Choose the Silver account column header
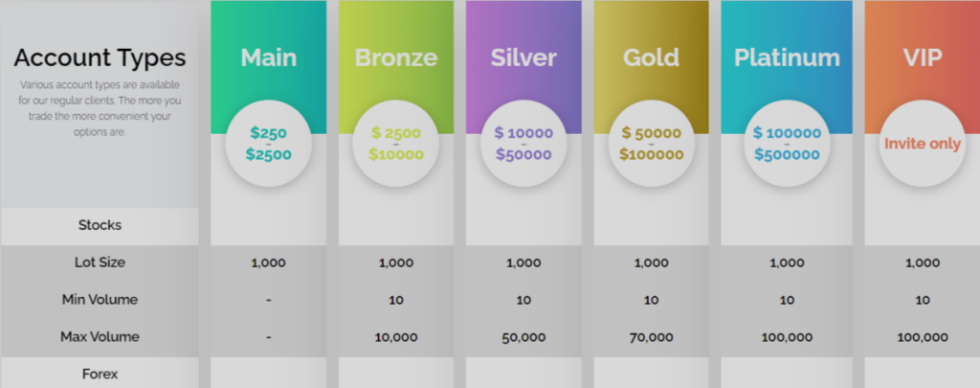The height and width of the screenshot is (388, 980). pos(523,57)
